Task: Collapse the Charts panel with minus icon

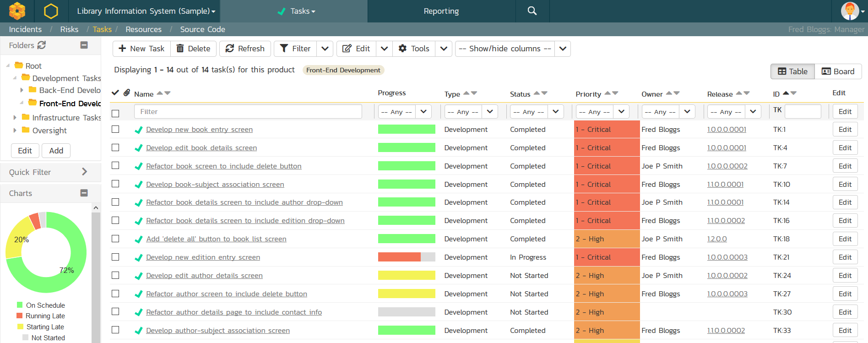Action: point(84,193)
